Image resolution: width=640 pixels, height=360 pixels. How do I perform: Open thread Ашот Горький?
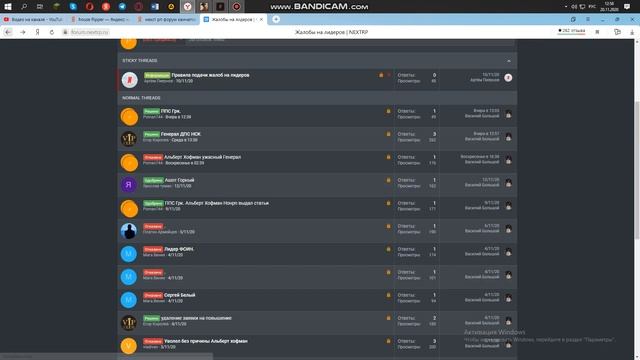click(x=179, y=180)
